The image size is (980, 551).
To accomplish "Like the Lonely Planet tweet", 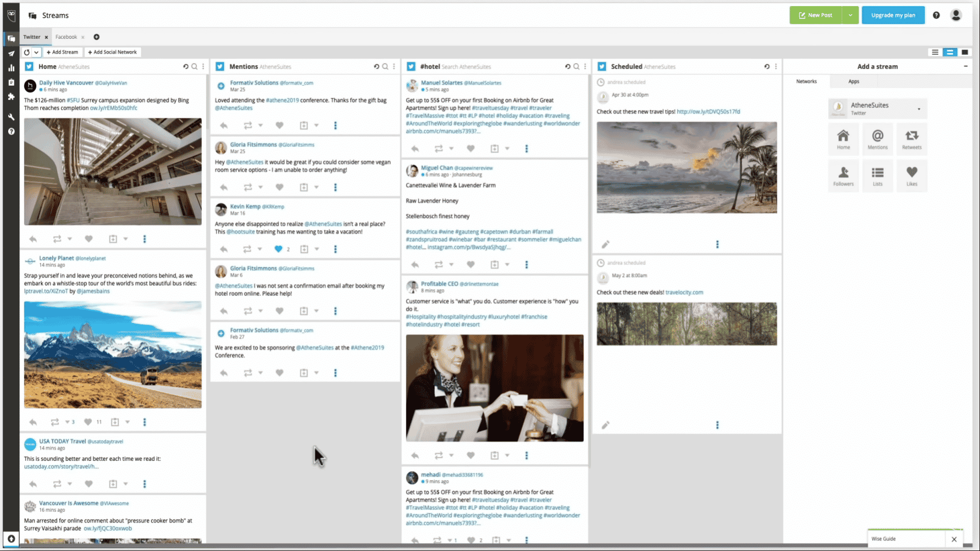I will tap(88, 422).
